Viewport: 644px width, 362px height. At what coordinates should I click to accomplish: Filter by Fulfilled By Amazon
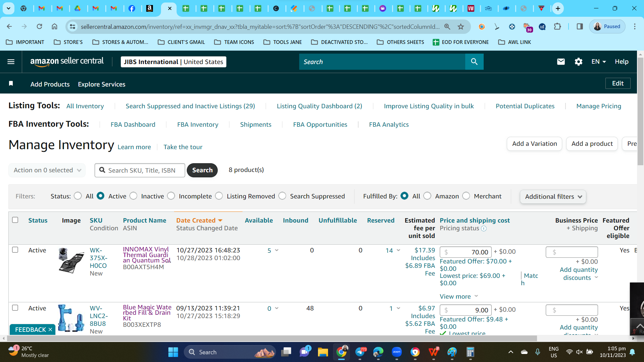(427, 196)
